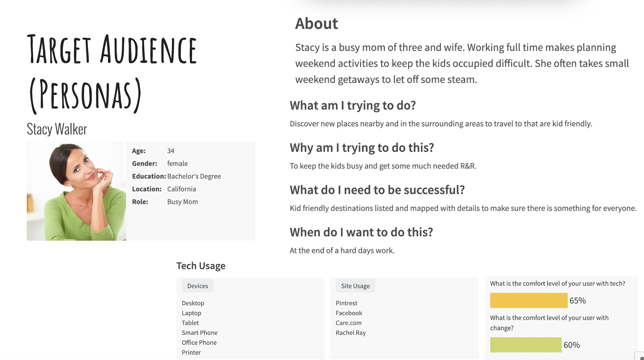Click the Stacy Walker portrait photo
644x360 pixels.
[76, 191]
